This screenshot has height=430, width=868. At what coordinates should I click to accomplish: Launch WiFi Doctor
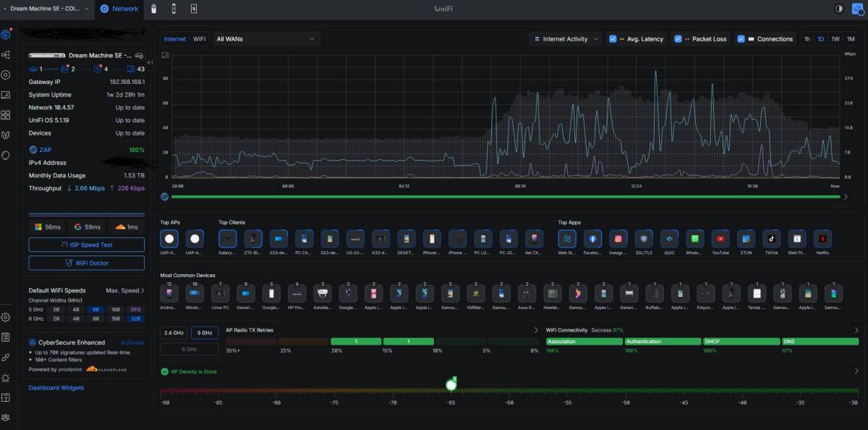coord(87,263)
